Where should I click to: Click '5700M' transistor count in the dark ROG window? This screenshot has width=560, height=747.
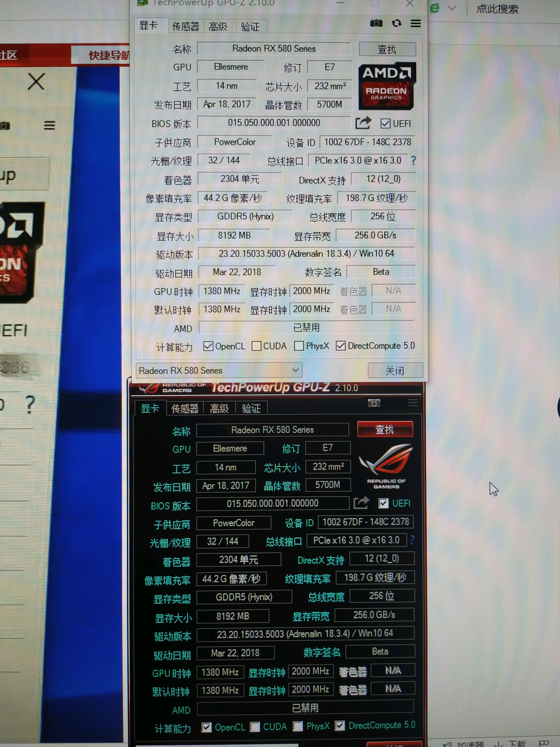[x=328, y=485]
